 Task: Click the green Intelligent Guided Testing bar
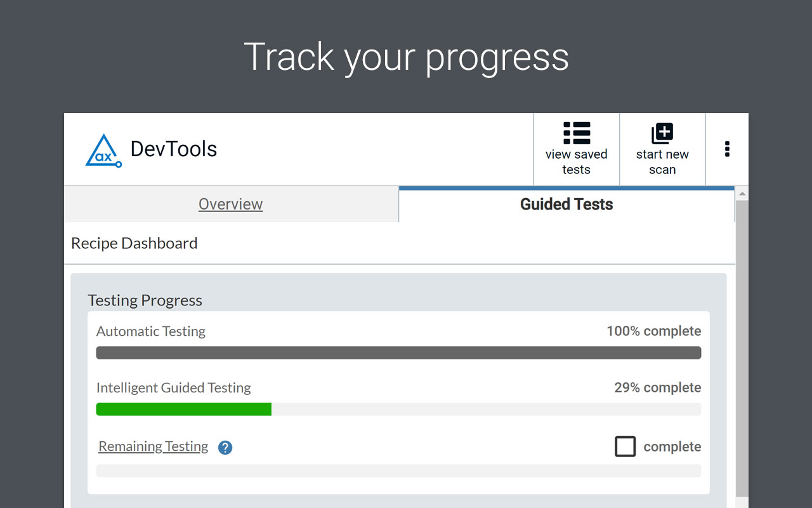click(x=183, y=409)
